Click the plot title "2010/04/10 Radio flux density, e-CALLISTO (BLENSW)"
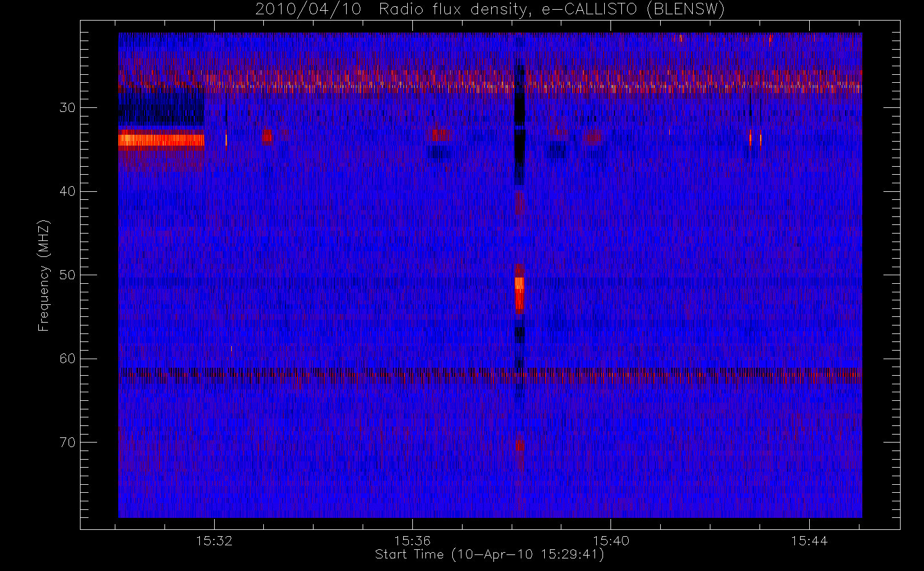This screenshot has height=571, width=924. tap(490, 10)
